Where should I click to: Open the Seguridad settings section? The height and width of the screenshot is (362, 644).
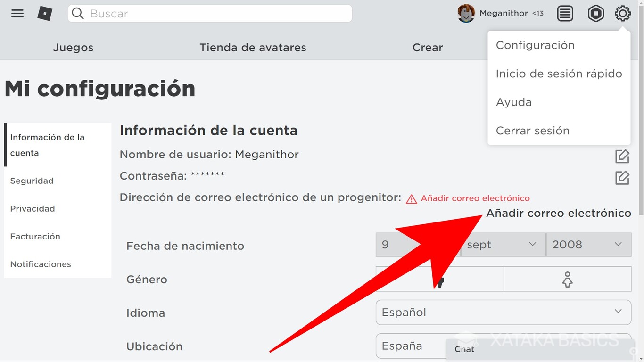32,181
